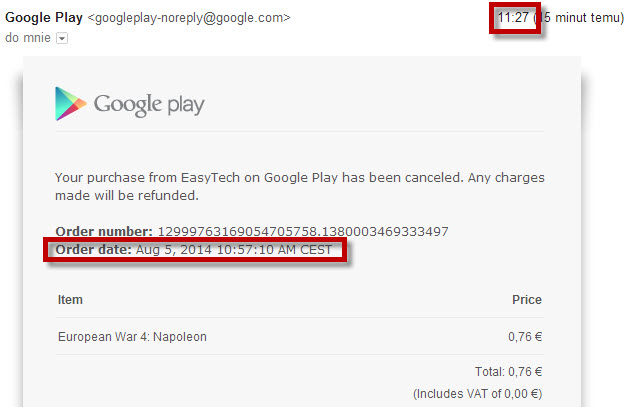Click the purchase canceled message paragraph
This screenshot has height=407, width=628.
tap(300, 186)
